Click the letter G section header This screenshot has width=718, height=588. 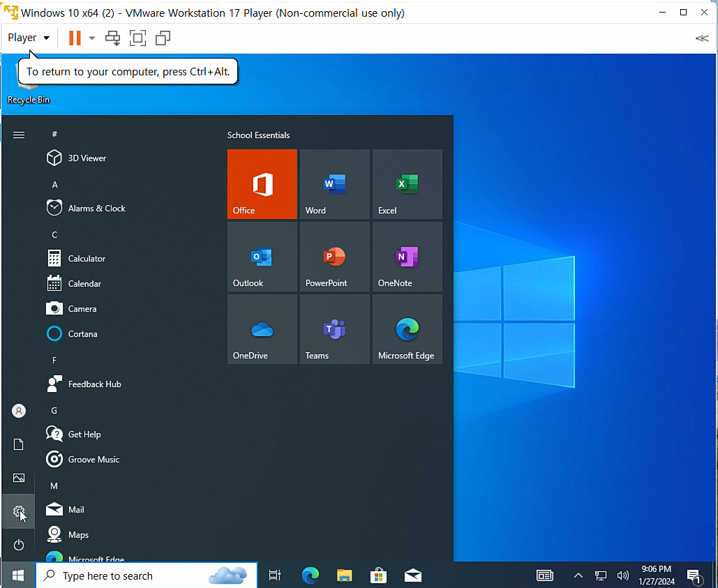click(54, 411)
